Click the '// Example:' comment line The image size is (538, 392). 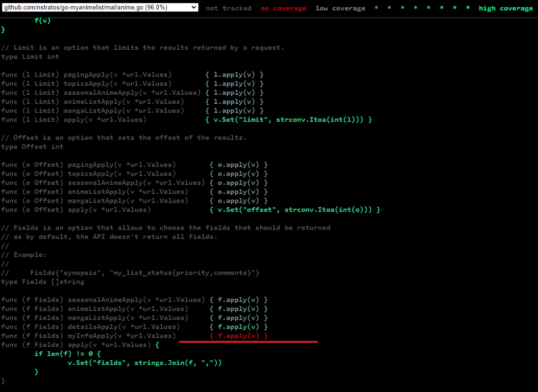24,255
